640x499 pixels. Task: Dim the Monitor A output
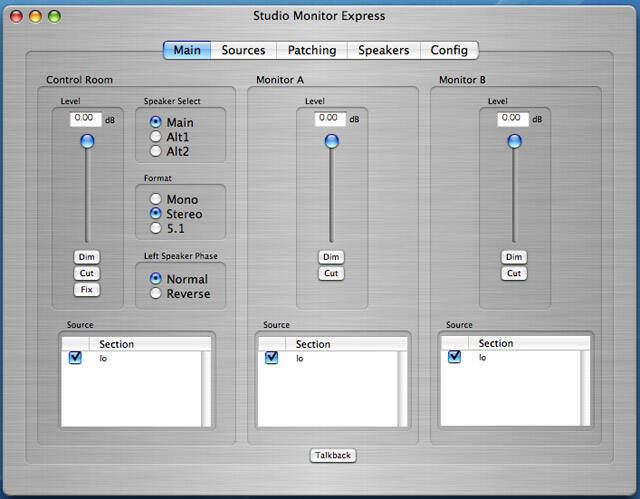click(x=331, y=257)
